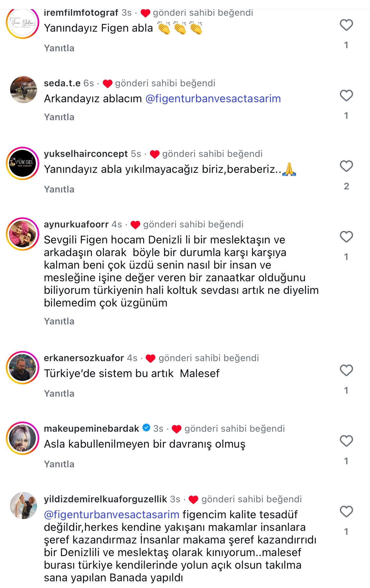Open erkanersozkuafor's profile photo

click(23, 367)
